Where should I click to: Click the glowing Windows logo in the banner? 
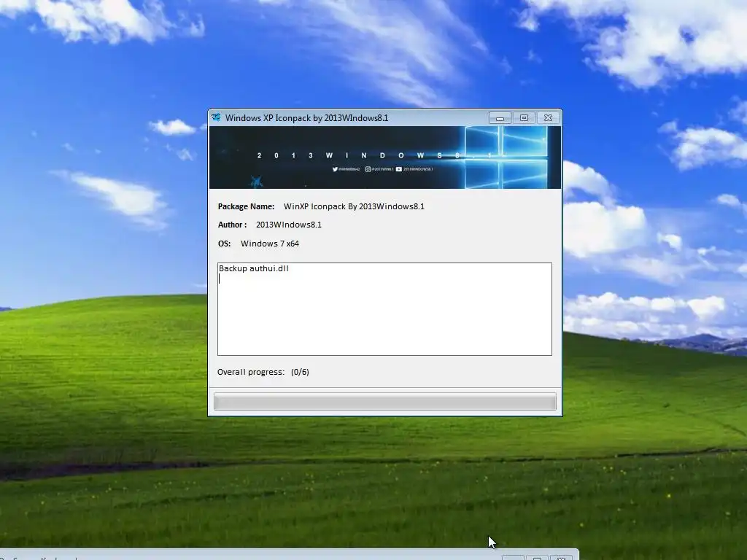(x=506, y=157)
